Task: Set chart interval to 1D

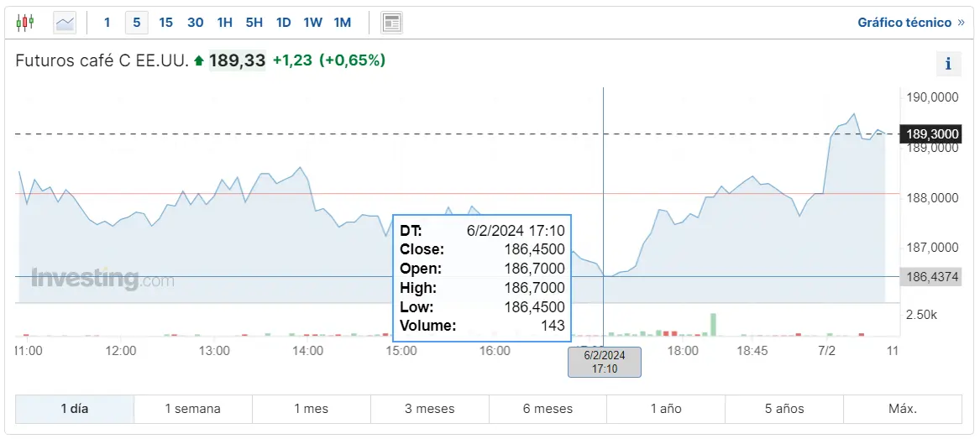Action: point(284,23)
